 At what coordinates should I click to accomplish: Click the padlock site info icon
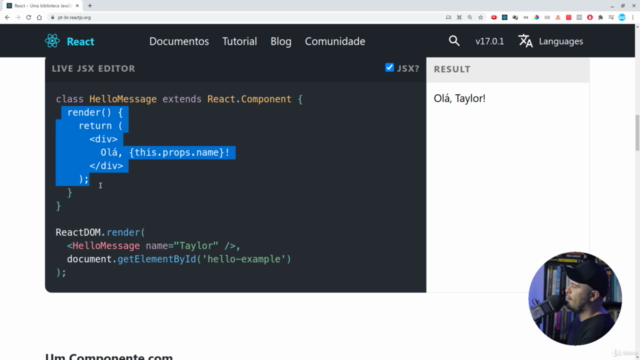pos(52,18)
